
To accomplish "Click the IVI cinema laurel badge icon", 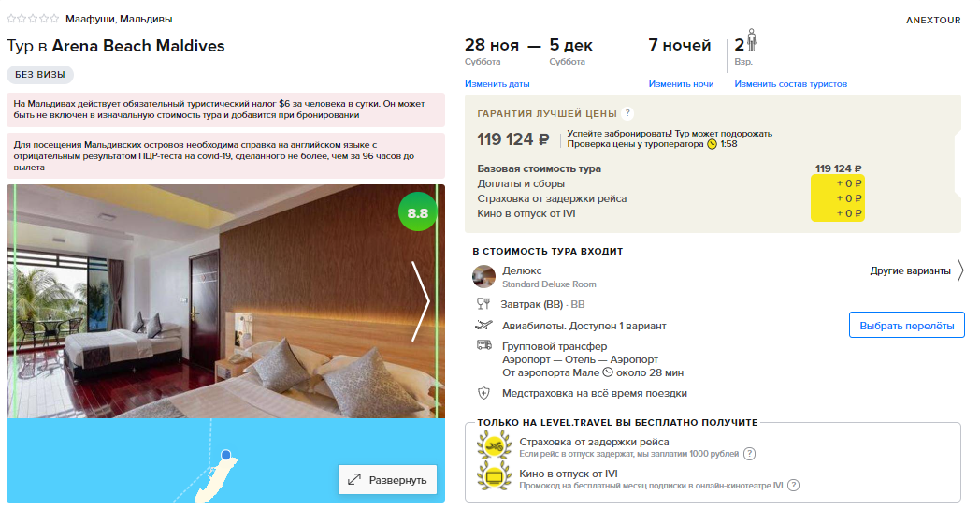I will click(x=494, y=477).
